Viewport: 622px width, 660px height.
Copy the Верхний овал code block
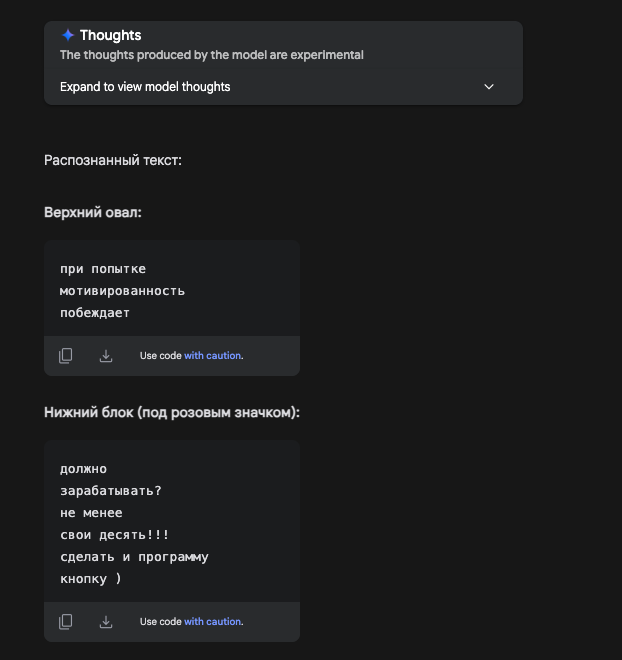[x=65, y=356]
